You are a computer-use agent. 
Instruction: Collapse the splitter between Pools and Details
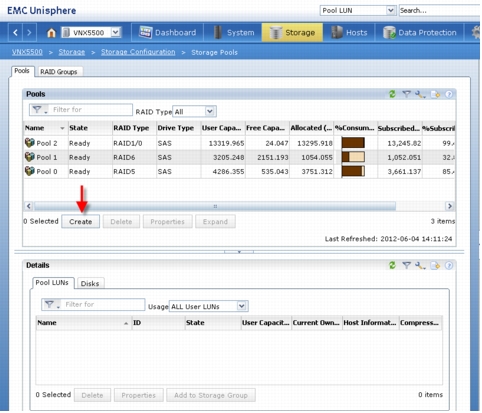[239, 252]
